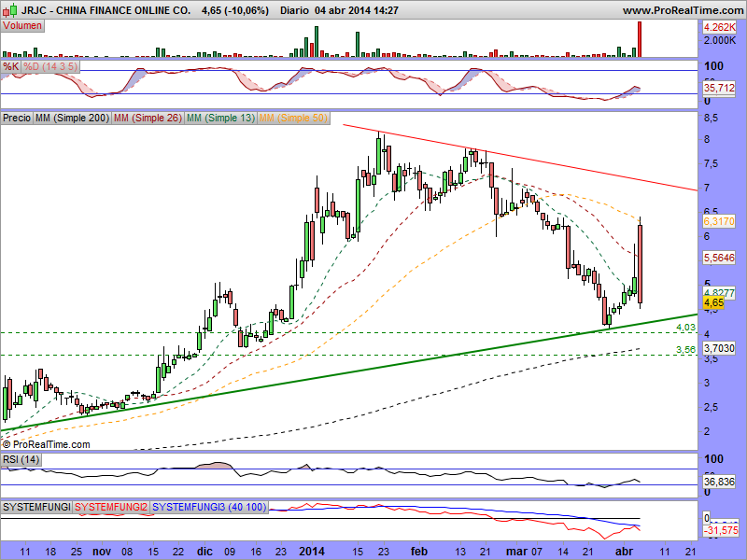Image resolution: width=747 pixels, height=560 pixels.
Task: Click the 4,65 (-10,06%) quote text
Action: tap(235, 10)
